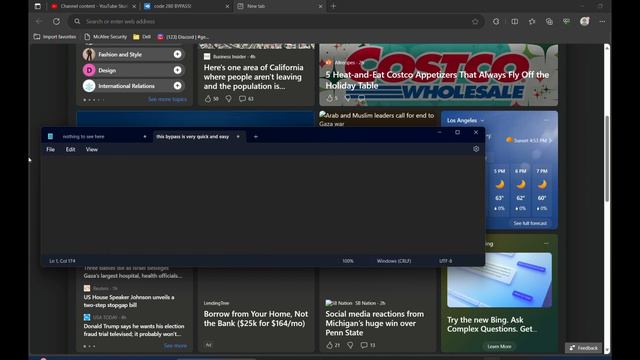
Task: Click the UTF-8 encoding status
Action: coord(445,261)
